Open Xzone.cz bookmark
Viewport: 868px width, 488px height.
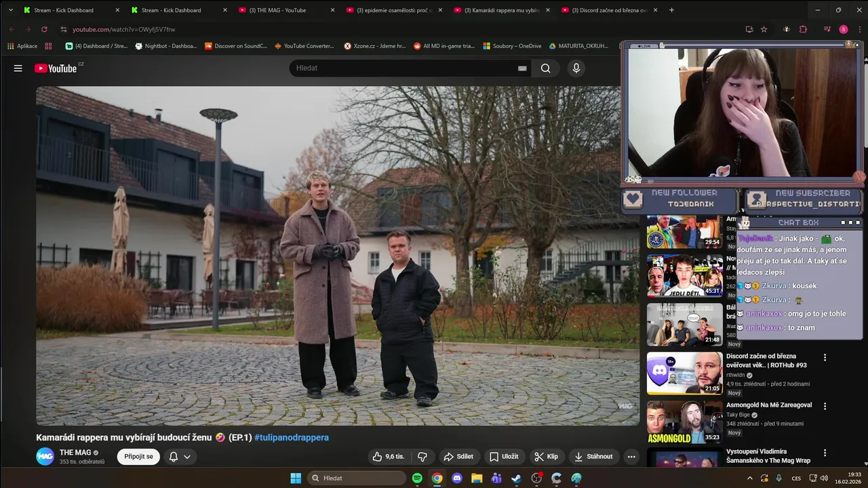click(x=374, y=46)
